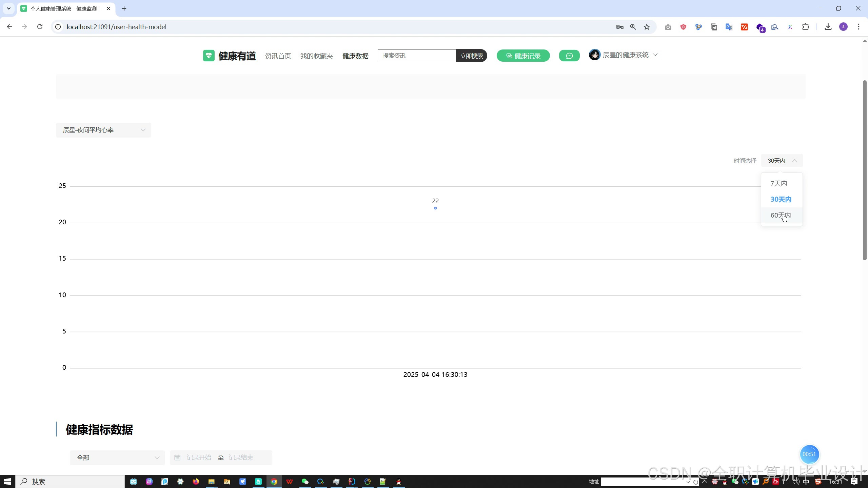This screenshot has width=868, height=488.
Task: Select the 7天内 option
Action: point(778,183)
